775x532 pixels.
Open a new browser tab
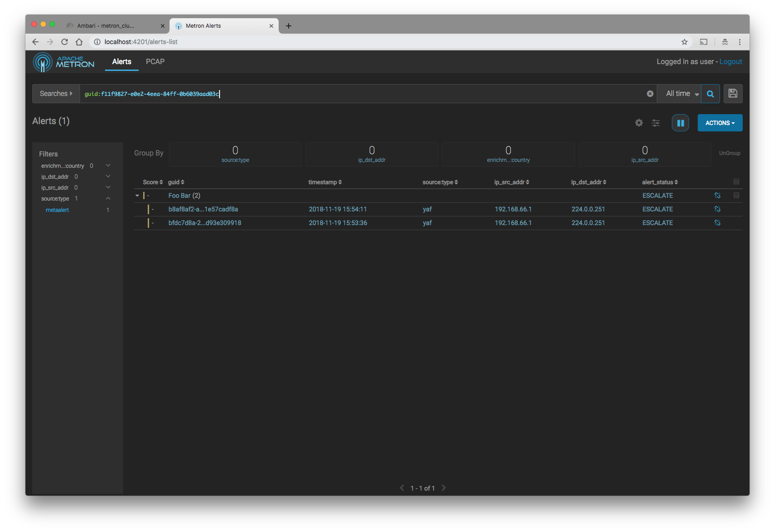click(x=288, y=26)
